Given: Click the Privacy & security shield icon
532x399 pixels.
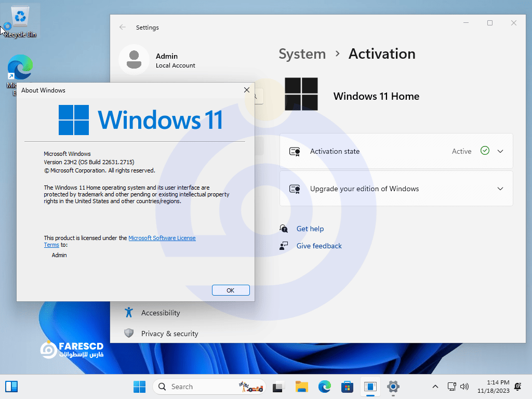Looking at the screenshot, I should pyautogui.click(x=129, y=333).
